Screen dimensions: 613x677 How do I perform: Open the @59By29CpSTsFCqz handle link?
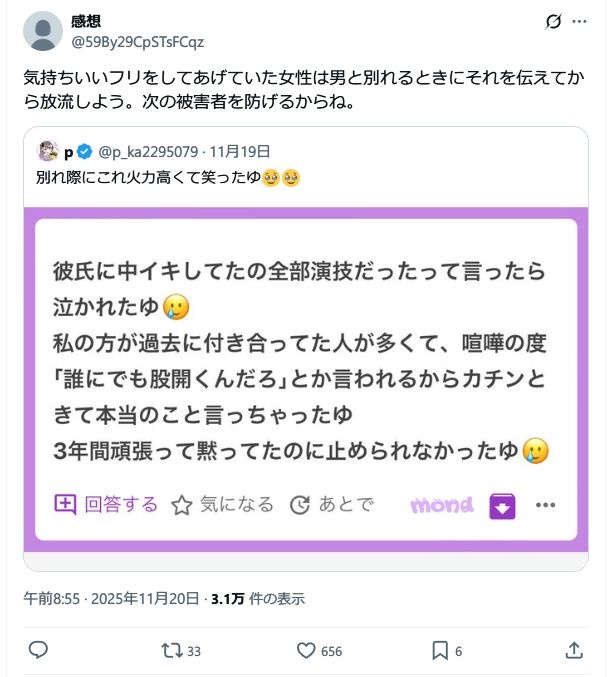[137, 41]
